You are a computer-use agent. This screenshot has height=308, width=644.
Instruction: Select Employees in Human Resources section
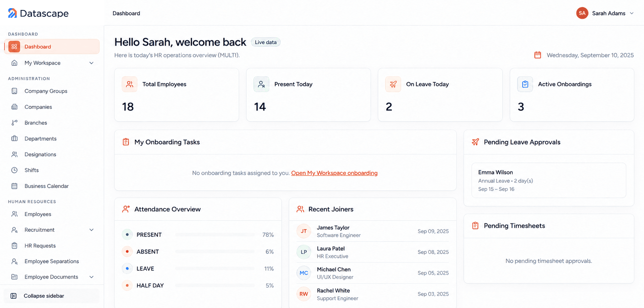[x=52, y=214]
